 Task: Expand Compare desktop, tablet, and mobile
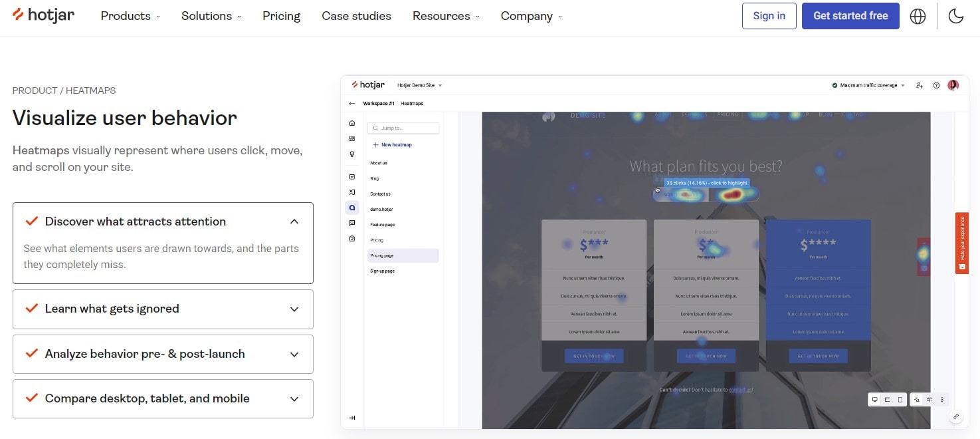coord(163,398)
